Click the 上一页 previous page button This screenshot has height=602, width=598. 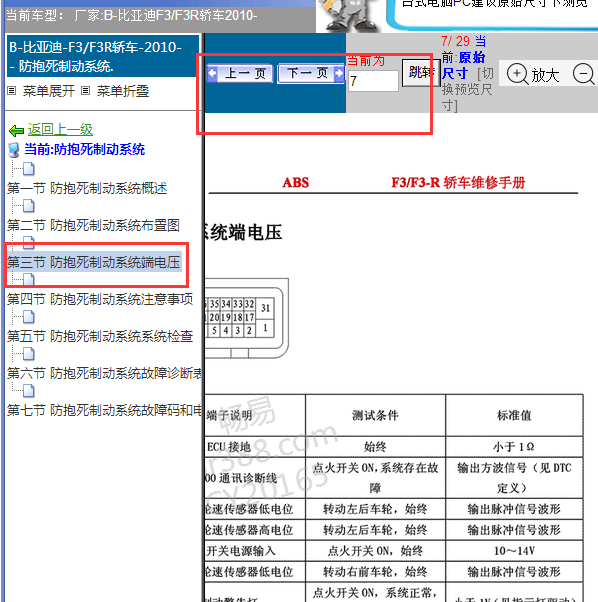pos(240,73)
